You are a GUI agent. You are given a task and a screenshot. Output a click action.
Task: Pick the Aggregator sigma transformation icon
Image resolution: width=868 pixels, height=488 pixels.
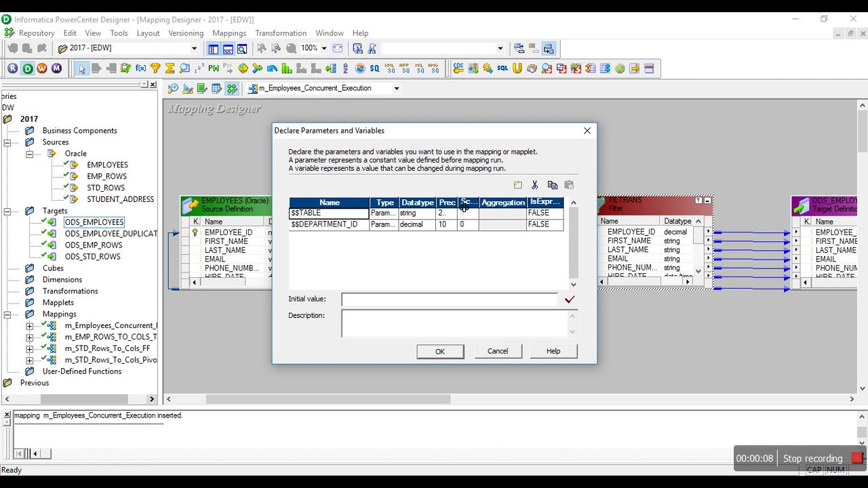[170, 68]
